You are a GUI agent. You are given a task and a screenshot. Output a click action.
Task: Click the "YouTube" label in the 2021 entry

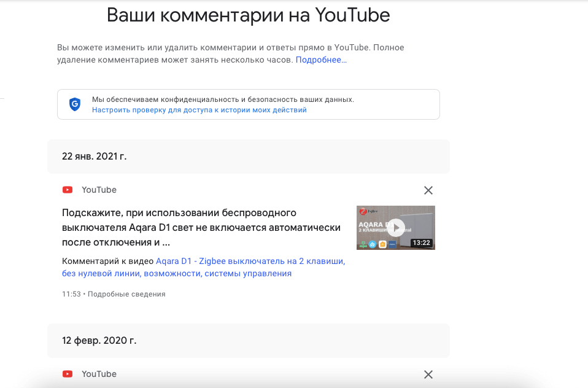99,190
